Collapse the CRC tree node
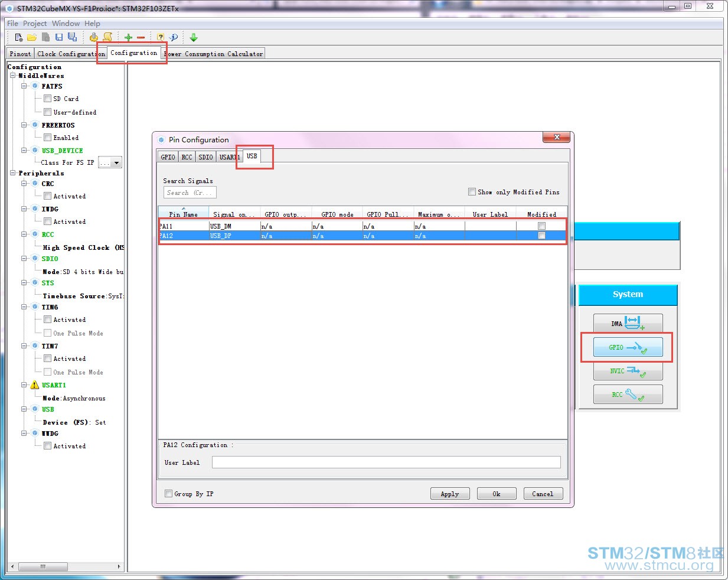Viewport: 728px width, 580px height. pyautogui.click(x=24, y=184)
